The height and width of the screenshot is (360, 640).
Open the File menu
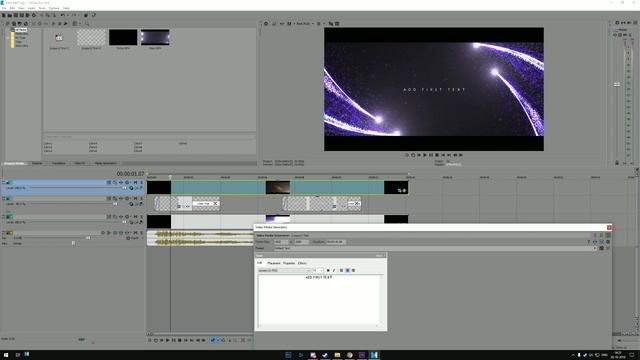click(4, 8)
